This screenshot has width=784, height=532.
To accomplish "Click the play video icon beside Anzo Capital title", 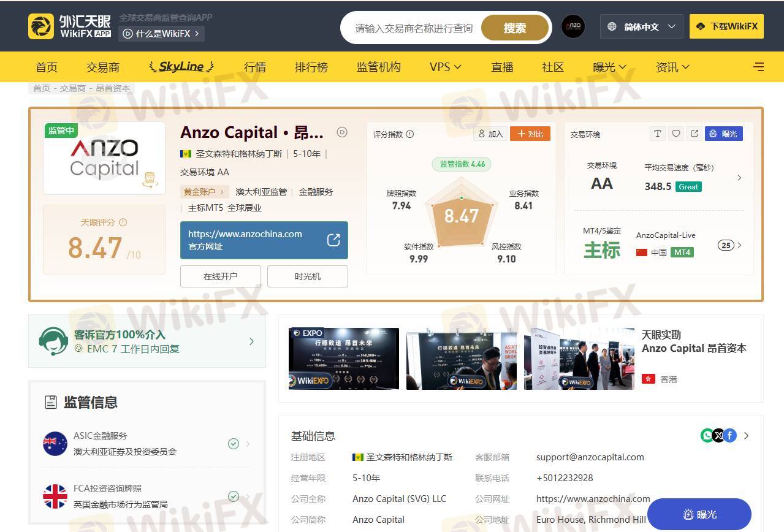I will pos(342,132).
